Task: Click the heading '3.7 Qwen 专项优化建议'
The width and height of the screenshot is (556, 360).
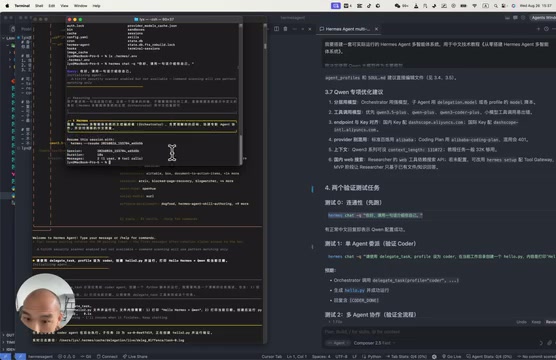Action: 354,92
